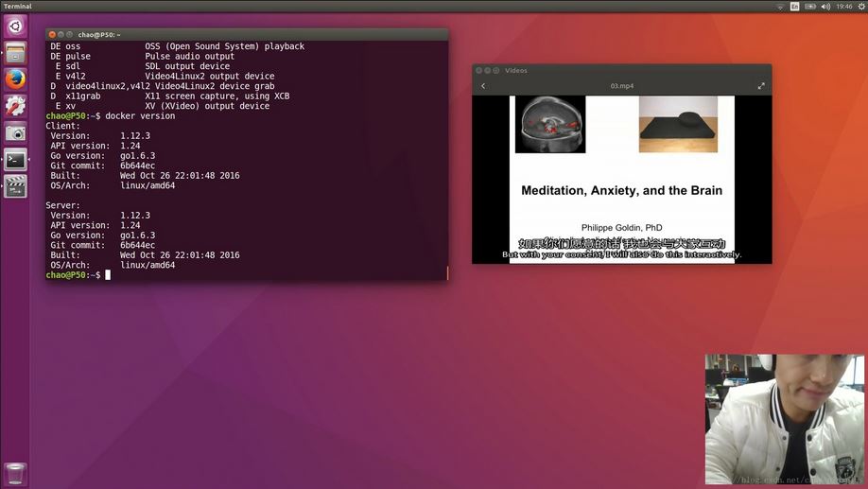
Task: Launch Firefox web browser
Action: [x=15, y=79]
